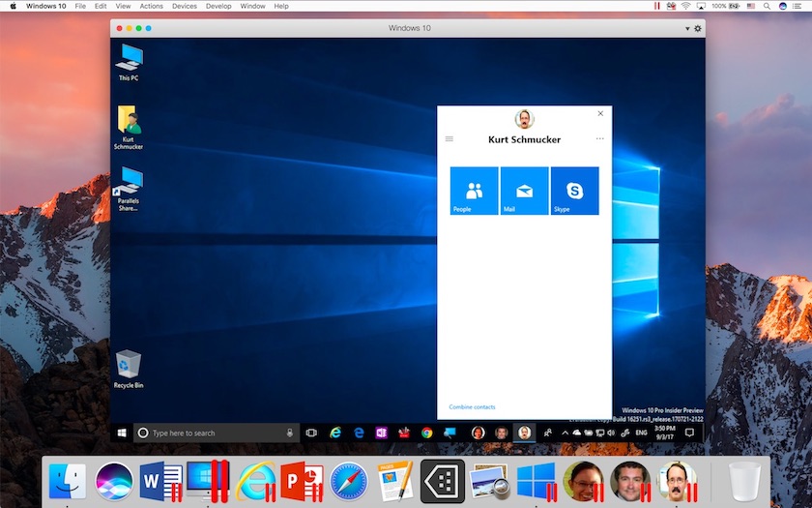
Task: Click the Windows Start button
Action: [122, 433]
